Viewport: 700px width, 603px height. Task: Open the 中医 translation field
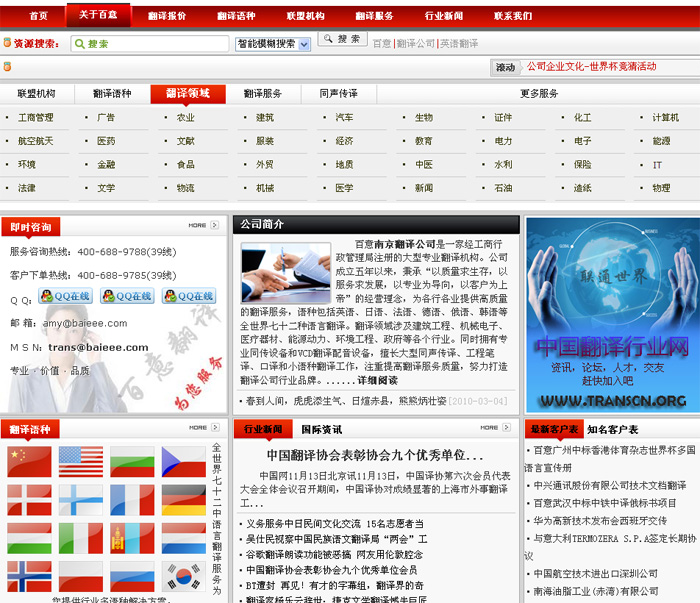click(x=424, y=164)
